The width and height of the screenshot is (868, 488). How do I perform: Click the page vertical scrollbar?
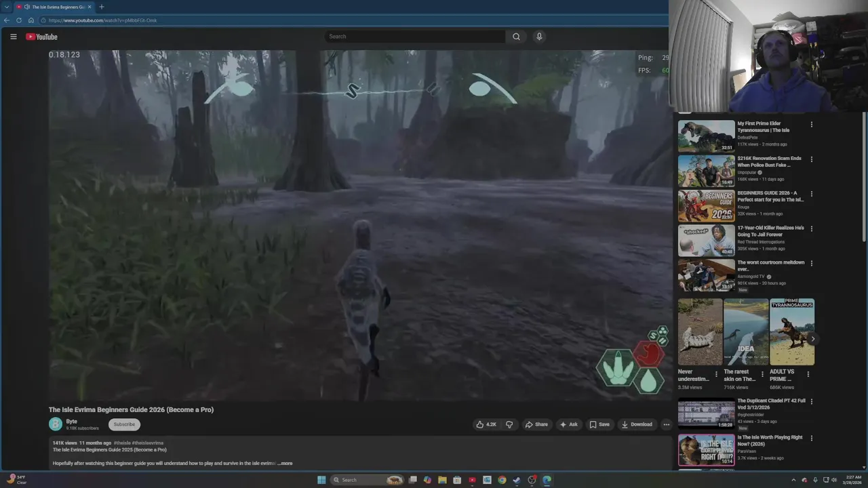point(864,176)
